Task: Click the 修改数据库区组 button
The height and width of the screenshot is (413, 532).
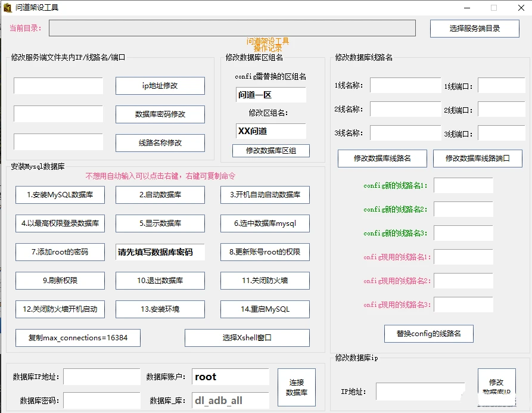Action: tap(270, 151)
